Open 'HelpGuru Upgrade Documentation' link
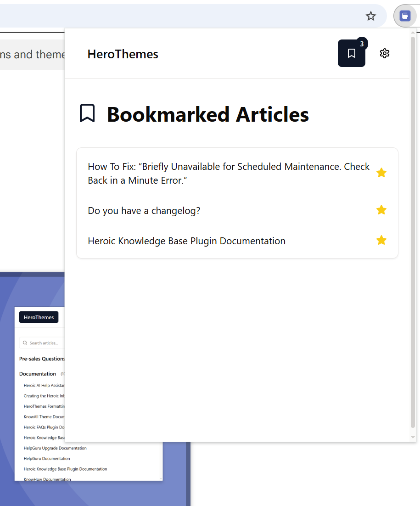Screen dimensions: 420x506 pos(55,448)
